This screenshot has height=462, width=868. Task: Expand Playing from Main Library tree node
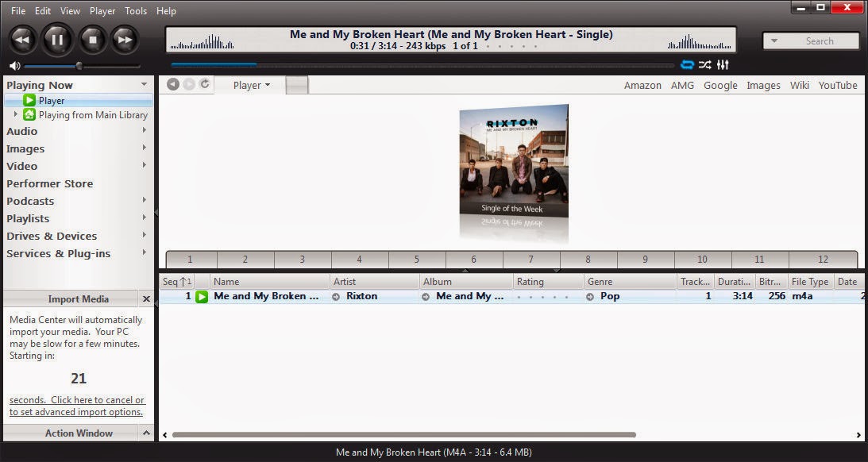tap(16, 114)
